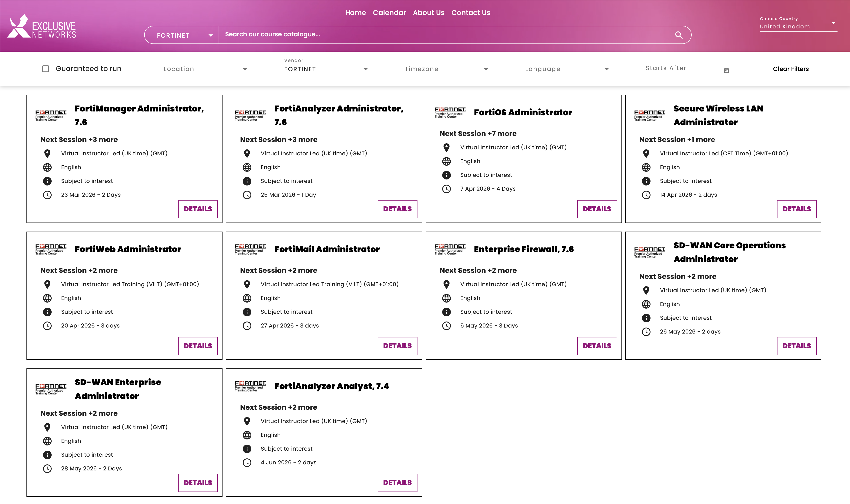Click location pin icon on FortiWeb Administrator card
The image size is (850, 504).
coord(47,284)
